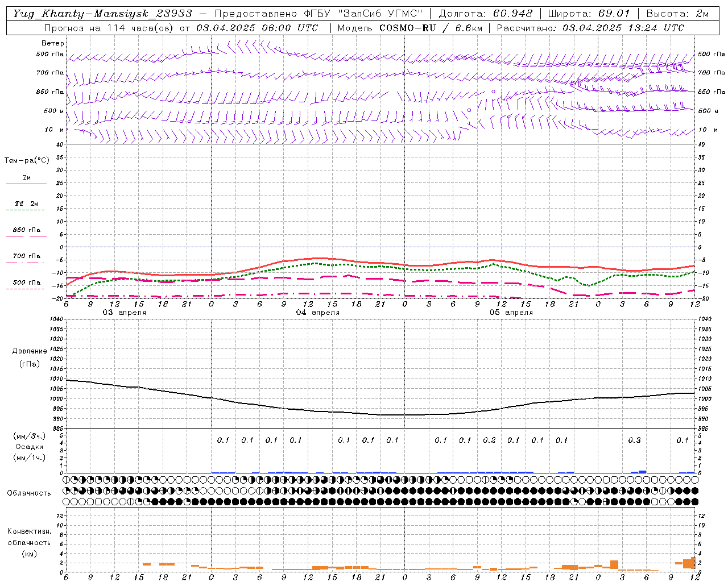Viewport: 728px width, 582px height.
Task: Click the 'Давление' pressure panel label
Action: coord(30,351)
